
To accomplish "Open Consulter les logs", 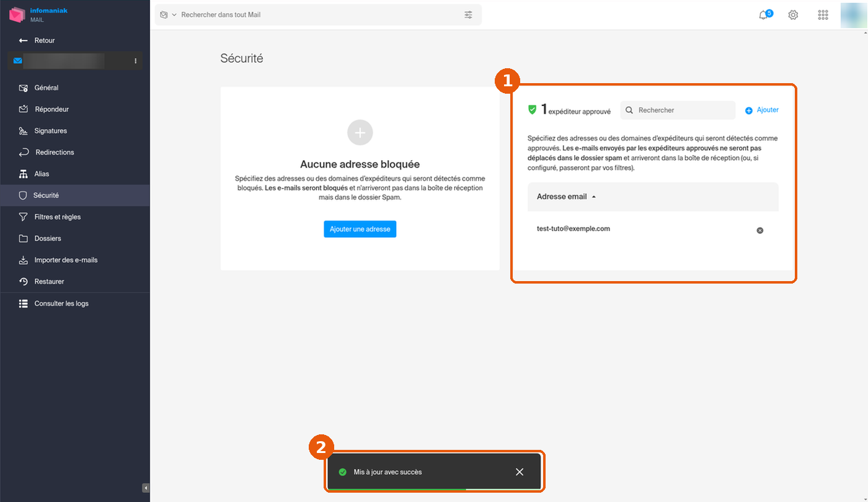I will tap(74, 303).
